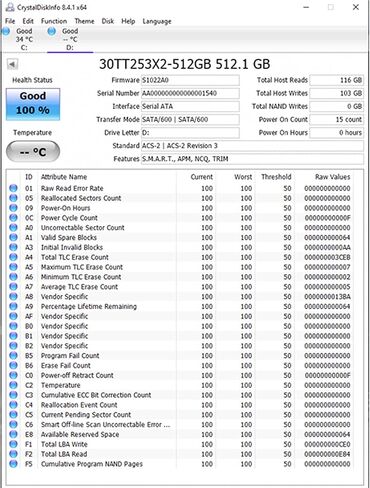Click status icon for Reallocation Event Count
This screenshot has width=370, height=488.
13,405
